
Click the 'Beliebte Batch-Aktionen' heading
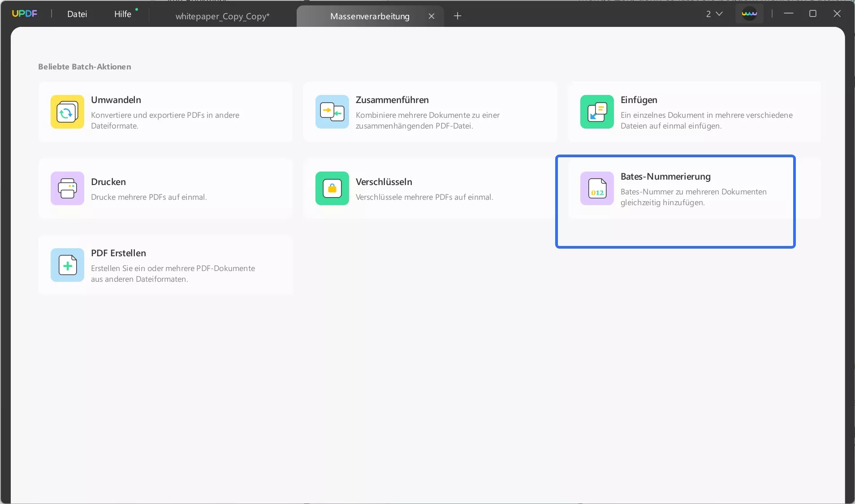(x=85, y=67)
